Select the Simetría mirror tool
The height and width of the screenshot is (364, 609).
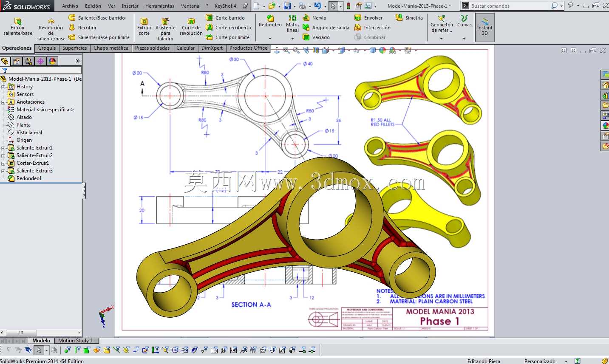[409, 18]
